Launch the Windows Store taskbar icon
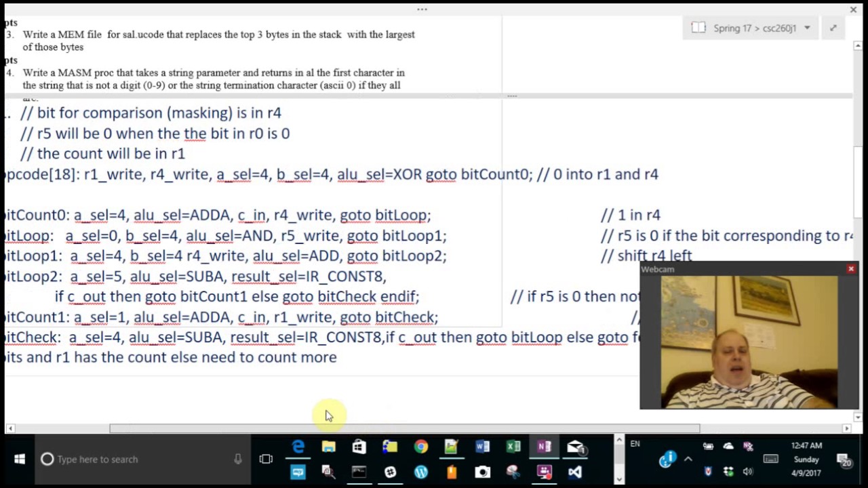Image resolution: width=868 pixels, height=488 pixels. click(359, 447)
